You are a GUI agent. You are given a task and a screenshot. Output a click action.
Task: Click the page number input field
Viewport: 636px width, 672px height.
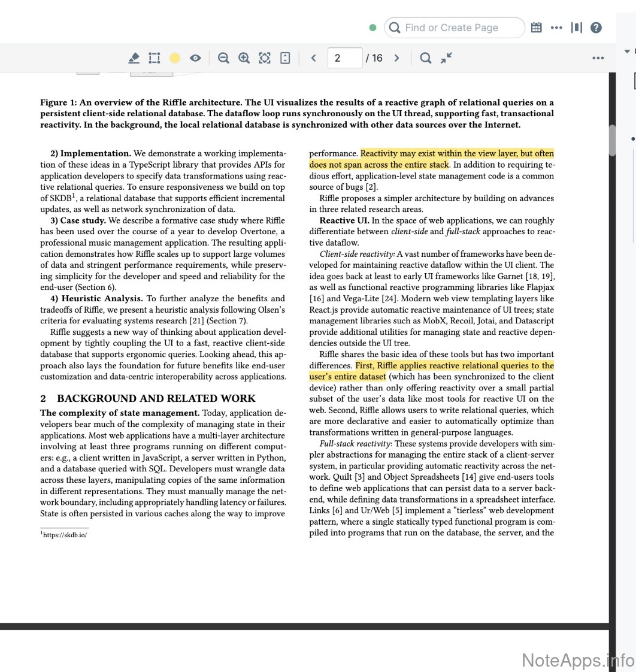tap(344, 58)
